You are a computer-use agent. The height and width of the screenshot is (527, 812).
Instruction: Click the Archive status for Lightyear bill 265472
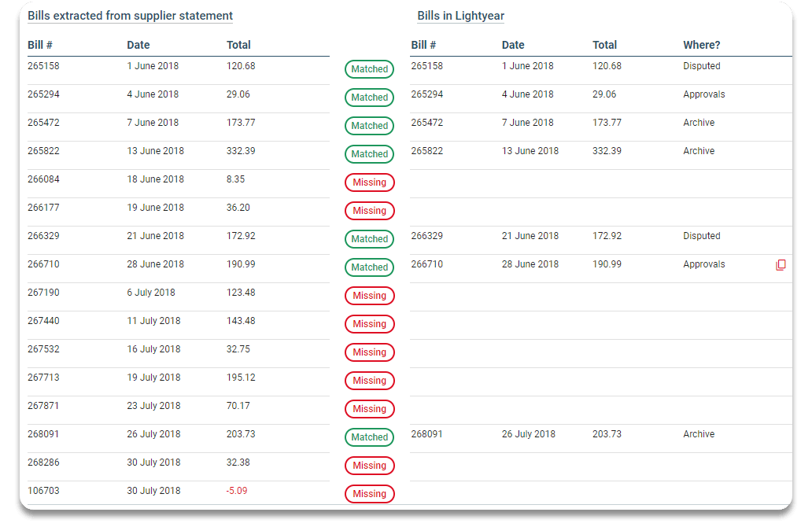[699, 123]
